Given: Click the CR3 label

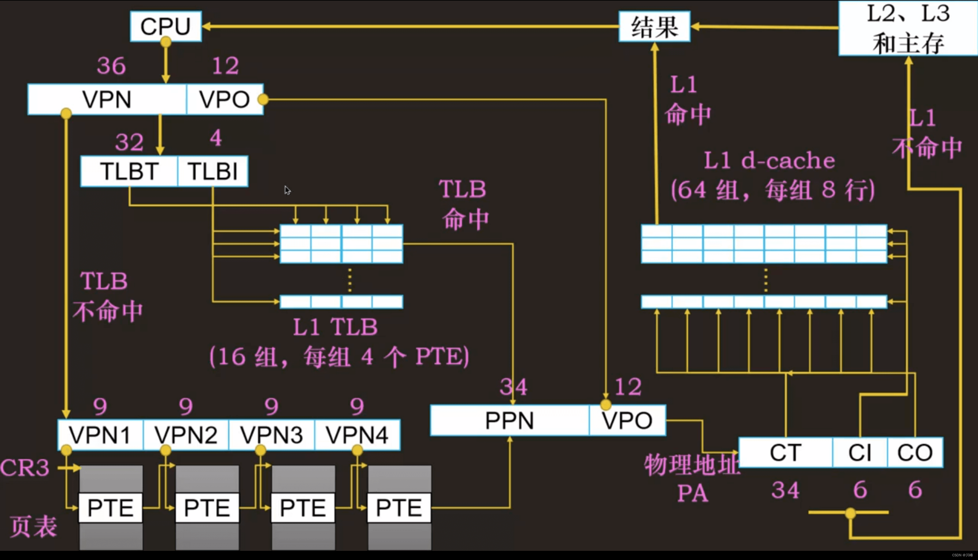Looking at the screenshot, I should tap(25, 467).
